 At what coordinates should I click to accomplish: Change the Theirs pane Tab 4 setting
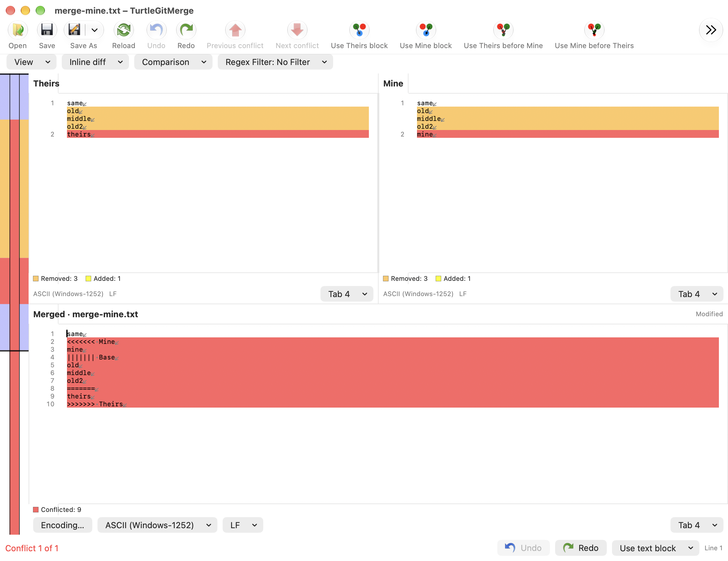click(347, 294)
